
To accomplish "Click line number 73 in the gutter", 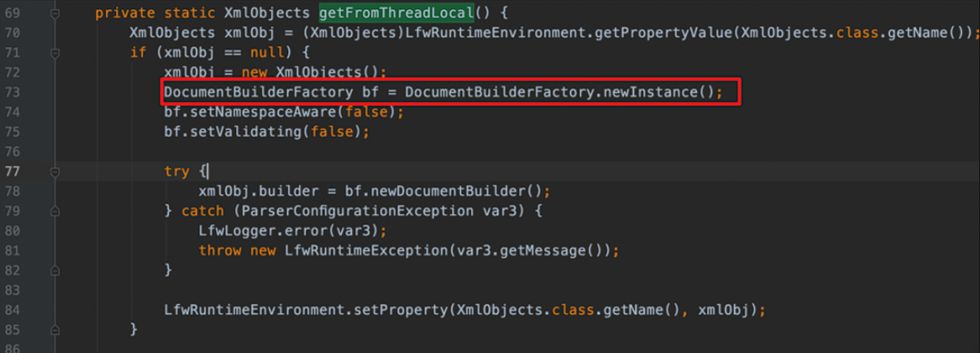I will pos(12,92).
